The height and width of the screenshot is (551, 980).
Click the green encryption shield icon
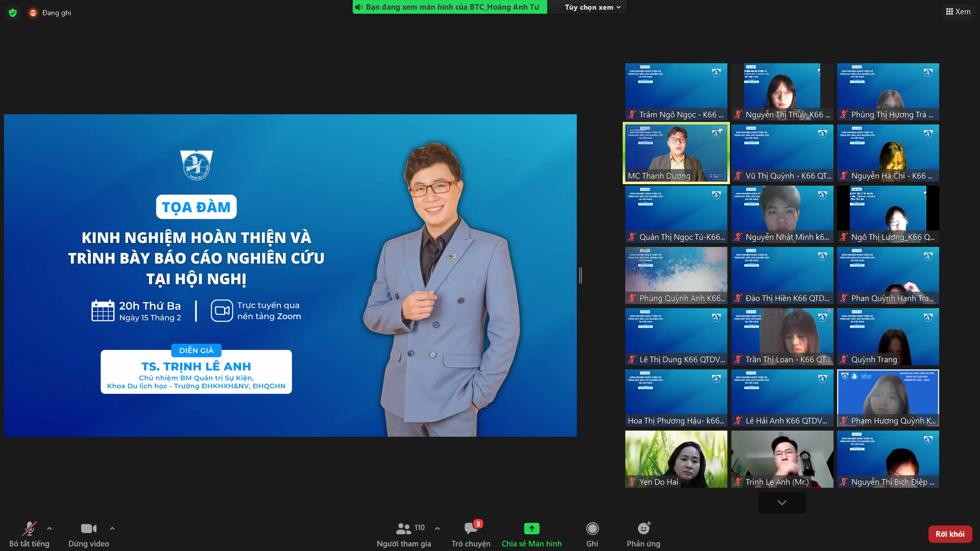(13, 13)
